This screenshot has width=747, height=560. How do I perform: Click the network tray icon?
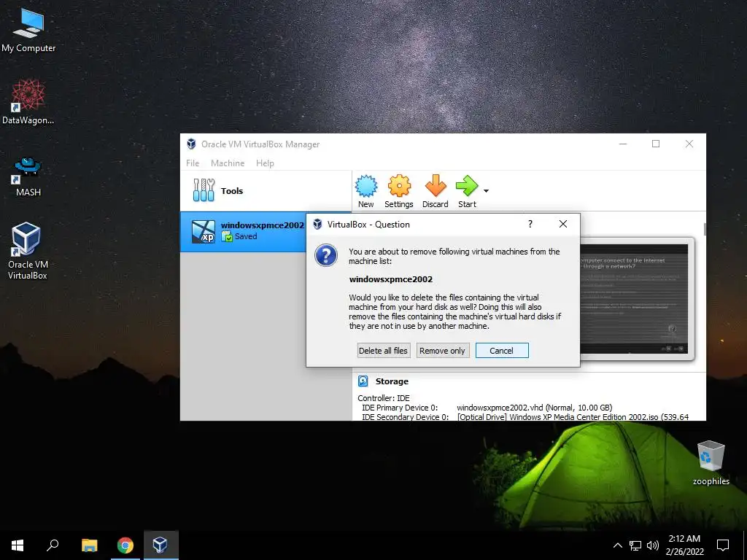click(x=635, y=545)
